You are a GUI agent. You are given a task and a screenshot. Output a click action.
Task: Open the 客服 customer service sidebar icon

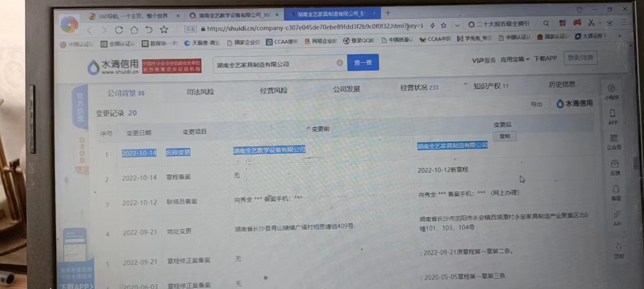pos(616,193)
